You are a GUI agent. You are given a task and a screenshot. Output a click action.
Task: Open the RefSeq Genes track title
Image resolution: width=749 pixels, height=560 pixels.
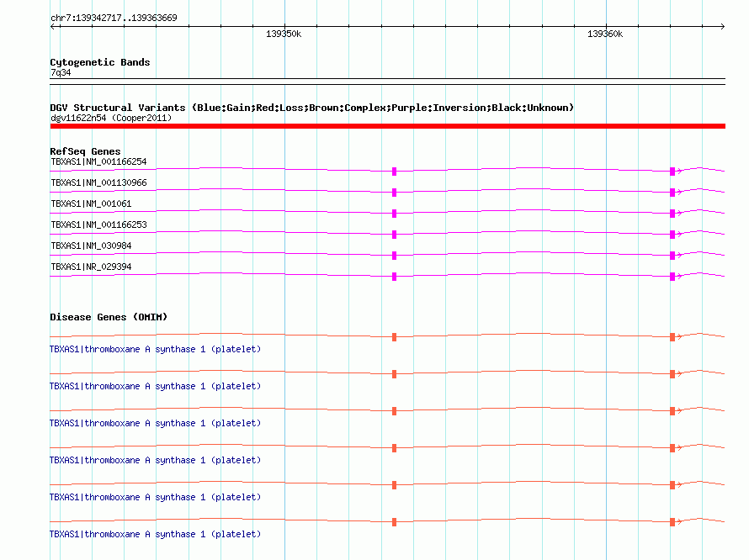[x=85, y=151]
